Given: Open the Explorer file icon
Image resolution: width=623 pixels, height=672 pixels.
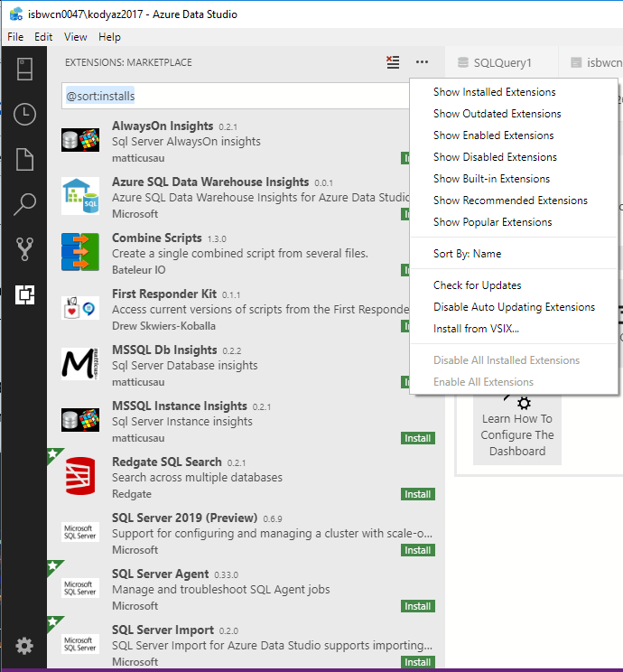Looking at the screenshot, I should (x=24, y=160).
